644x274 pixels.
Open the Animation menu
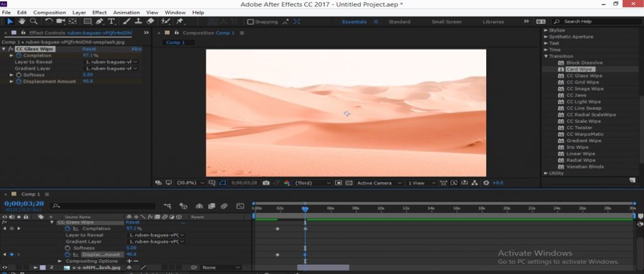126,13
